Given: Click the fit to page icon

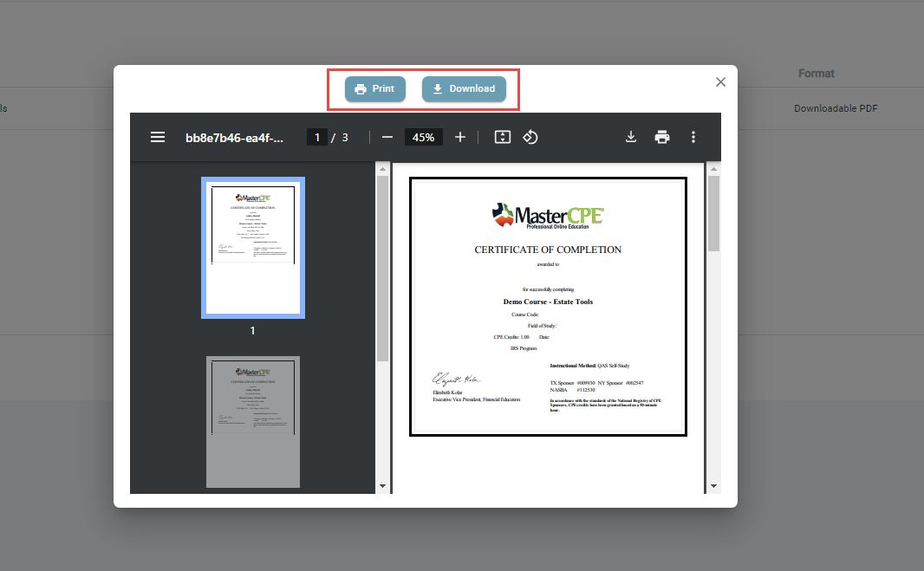Looking at the screenshot, I should pyautogui.click(x=502, y=137).
